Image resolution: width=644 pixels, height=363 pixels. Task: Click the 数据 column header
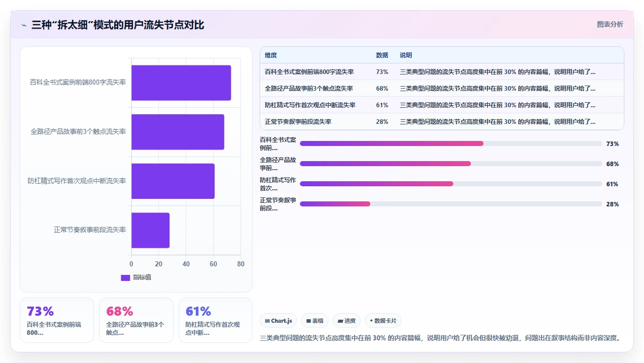382,55
